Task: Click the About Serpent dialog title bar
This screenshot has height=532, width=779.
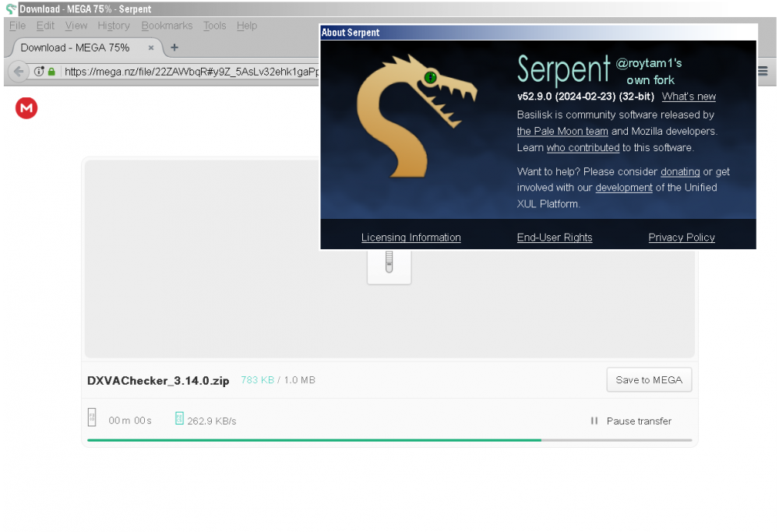Action: (x=538, y=33)
